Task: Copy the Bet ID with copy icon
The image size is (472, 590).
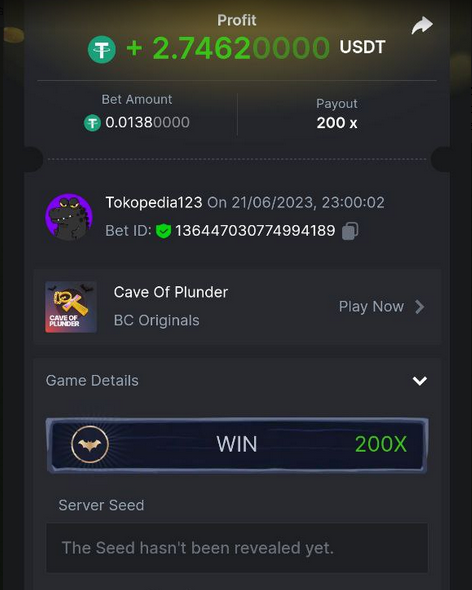Action: [x=350, y=231]
